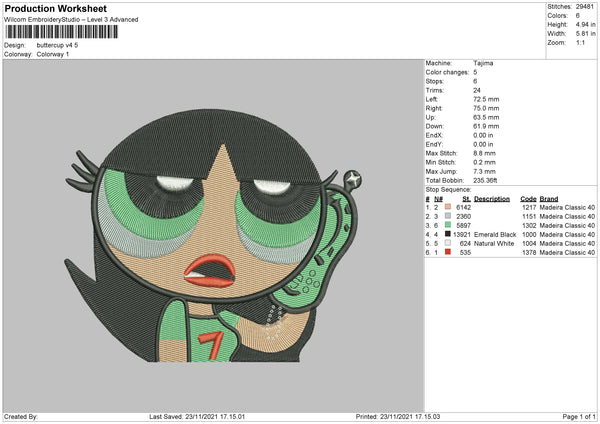
Task: Click the zoom value "1:1"
Action: (580, 42)
